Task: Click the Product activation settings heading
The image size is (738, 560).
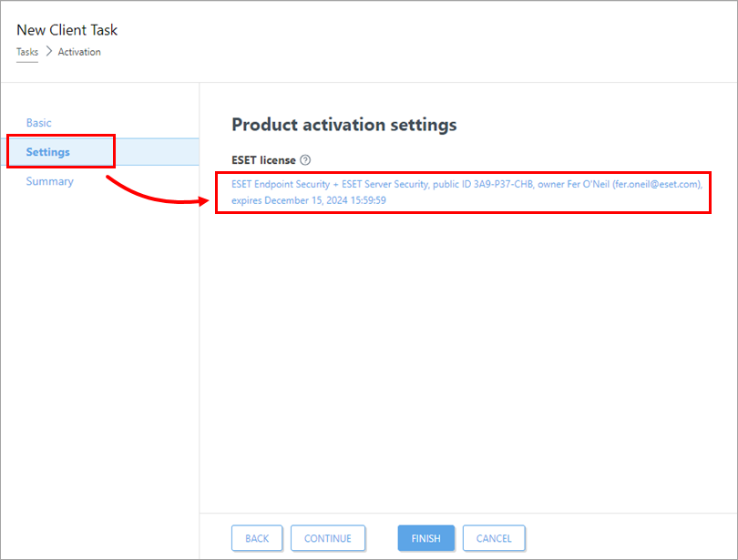Action: pyautogui.click(x=343, y=124)
